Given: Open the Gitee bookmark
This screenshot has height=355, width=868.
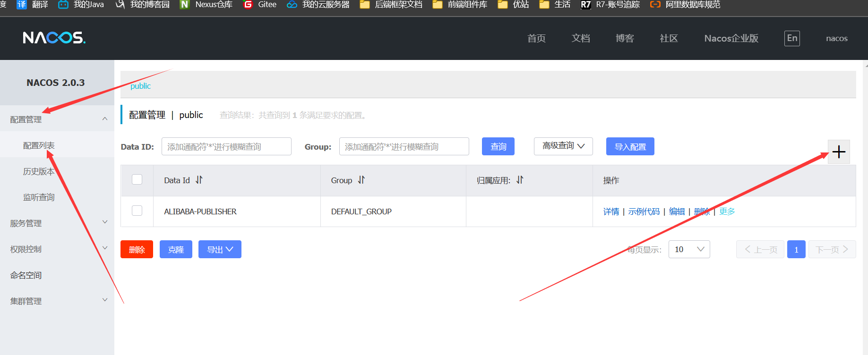Looking at the screenshot, I should pyautogui.click(x=259, y=5).
